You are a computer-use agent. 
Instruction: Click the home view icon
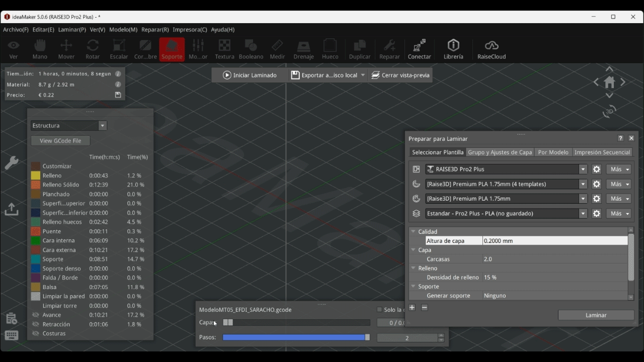coord(609,82)
